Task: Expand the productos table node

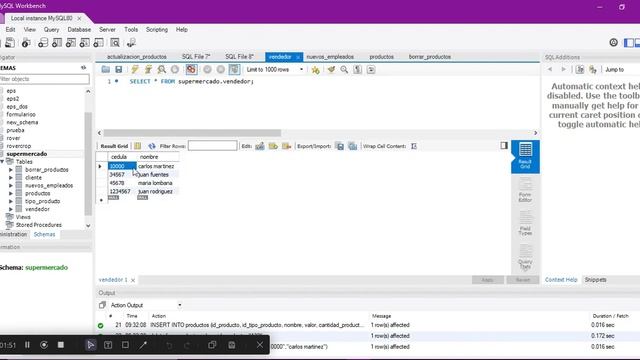Action: click(11, 193)
